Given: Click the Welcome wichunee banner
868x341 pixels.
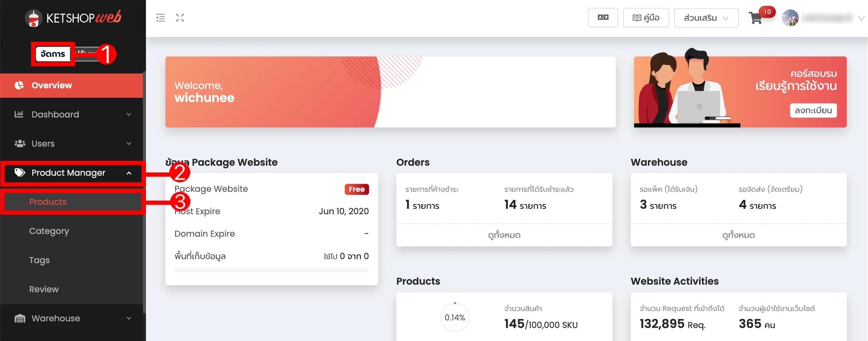Looking at the screenshot, I should [x=390, y=92].
